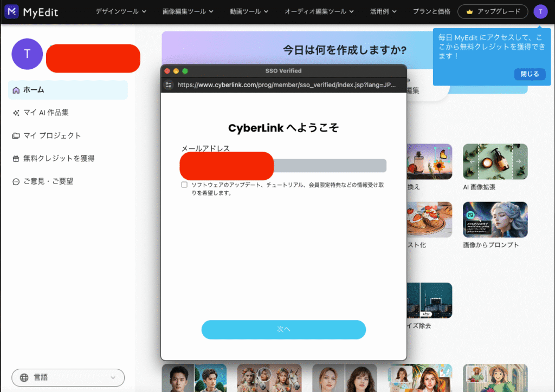Click the large T avatar in sidebar

pyautogui.click(x=27, y=54)
